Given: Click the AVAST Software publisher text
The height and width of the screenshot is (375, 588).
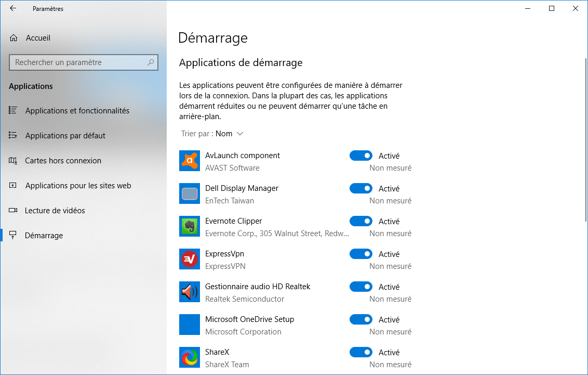Looking at the screenshot, I should pos(232,168).
